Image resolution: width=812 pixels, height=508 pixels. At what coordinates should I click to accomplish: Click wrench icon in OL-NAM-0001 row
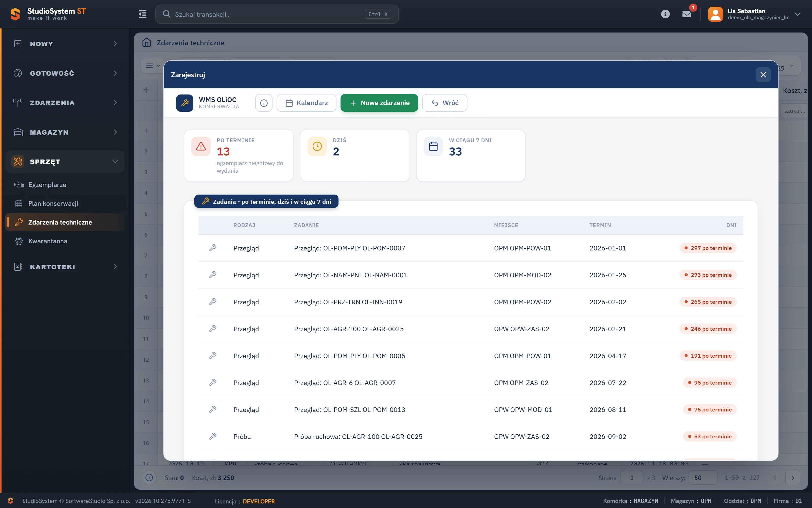click(x=213, y=275)
